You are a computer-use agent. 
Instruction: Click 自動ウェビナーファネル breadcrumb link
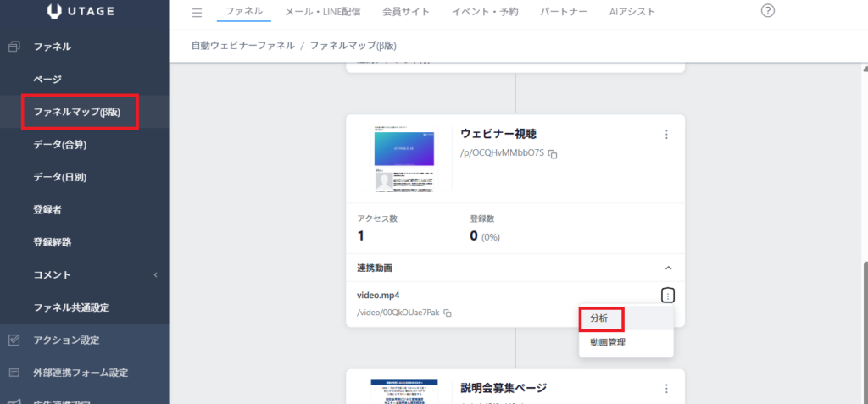242,45
